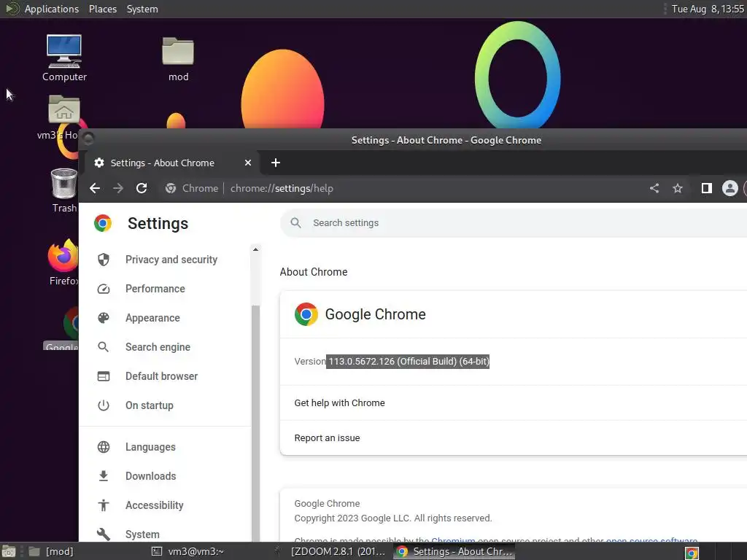Click the highlighted version number text

(408, 362)
